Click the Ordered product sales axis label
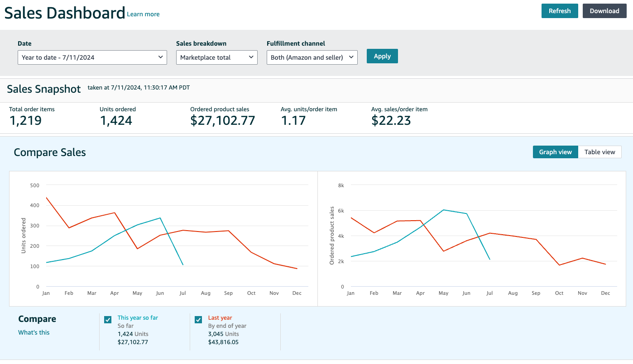The height and width of the screenshot is (364, 633). (x=332, y=236)
